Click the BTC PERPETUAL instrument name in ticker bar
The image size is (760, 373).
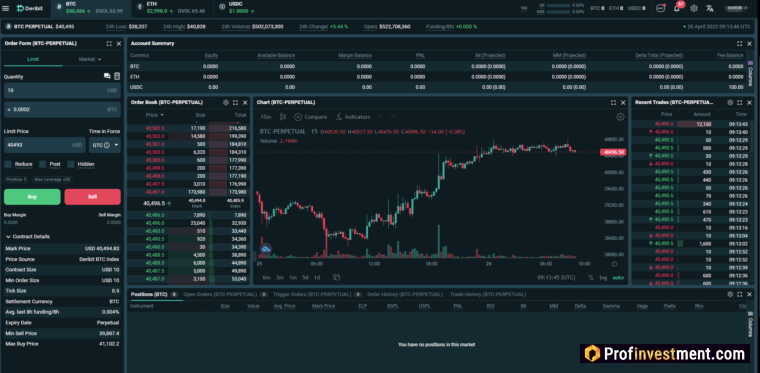(33, 27)
